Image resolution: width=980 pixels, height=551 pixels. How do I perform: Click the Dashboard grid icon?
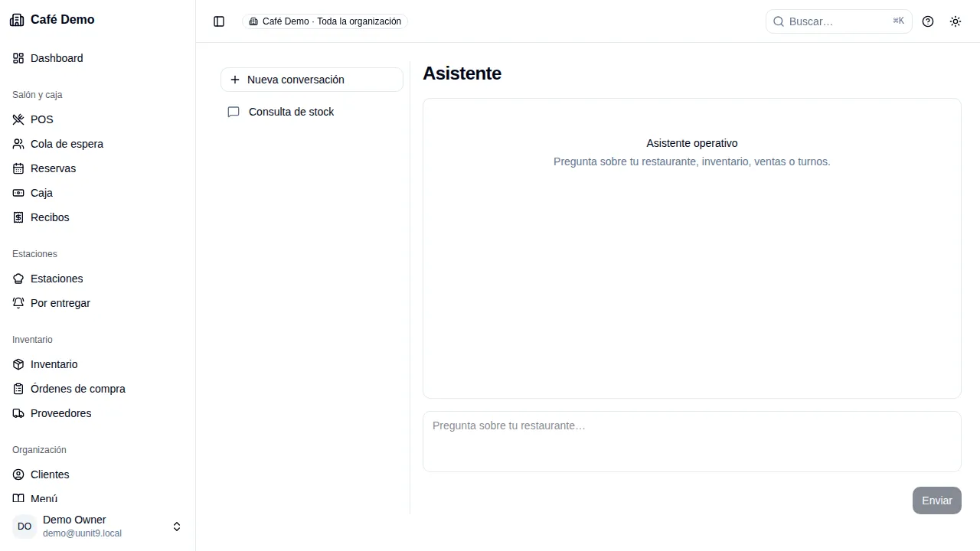pyautogui.click(x=18, y=58)
